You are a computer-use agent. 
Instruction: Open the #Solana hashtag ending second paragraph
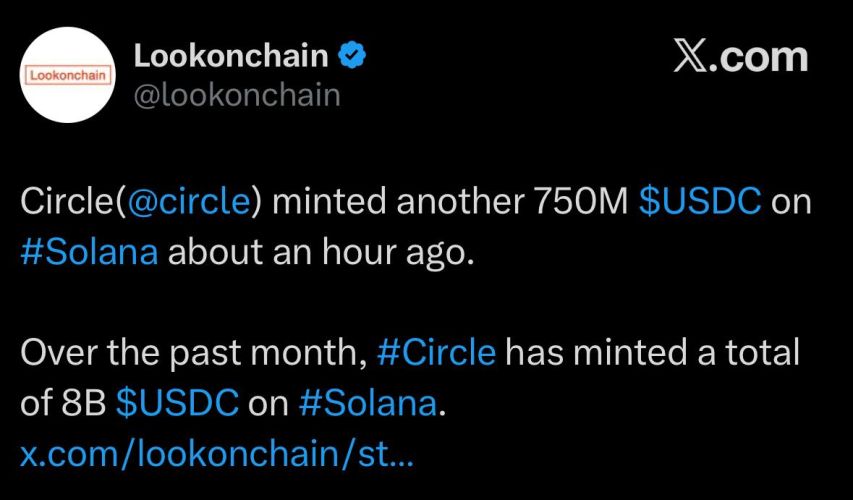[369, 403]
